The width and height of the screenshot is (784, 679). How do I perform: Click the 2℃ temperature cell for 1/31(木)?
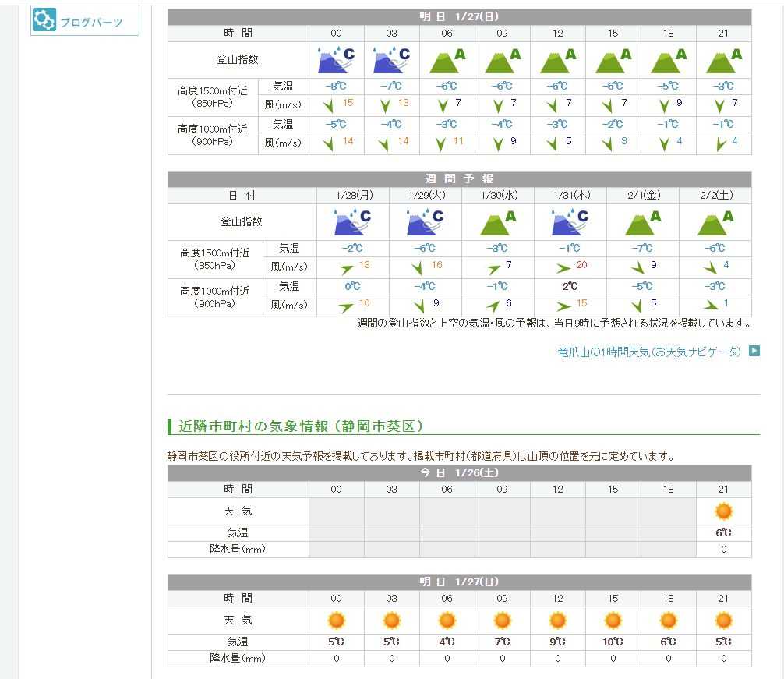(x=570, y=286)
